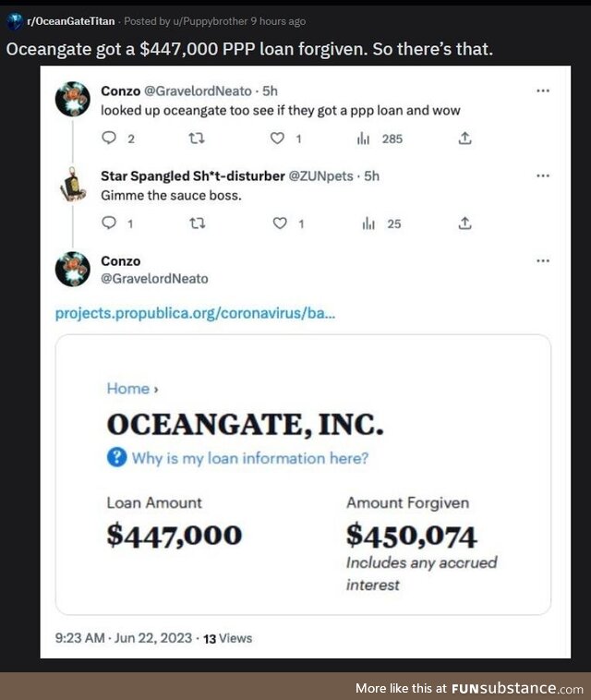Click the reply icon on Conzo's first tweet
This screenshot has width=591, height=700.
pos(109,138)
